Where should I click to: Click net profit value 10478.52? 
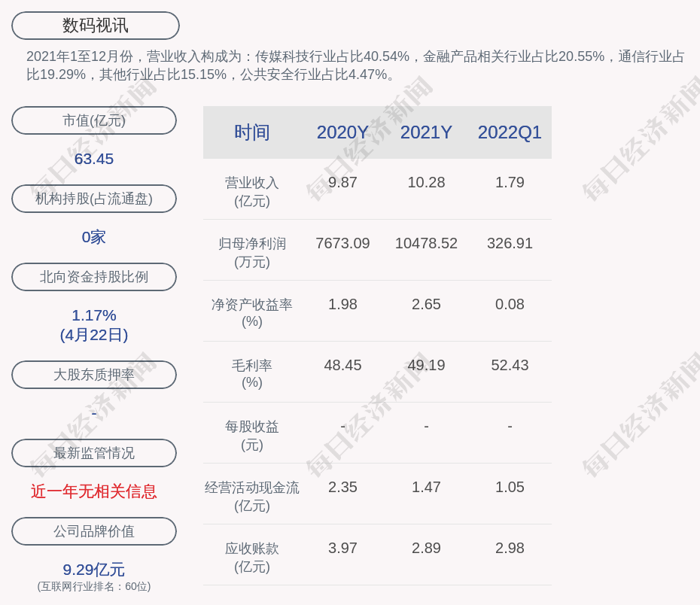click(x=426, y=243)
